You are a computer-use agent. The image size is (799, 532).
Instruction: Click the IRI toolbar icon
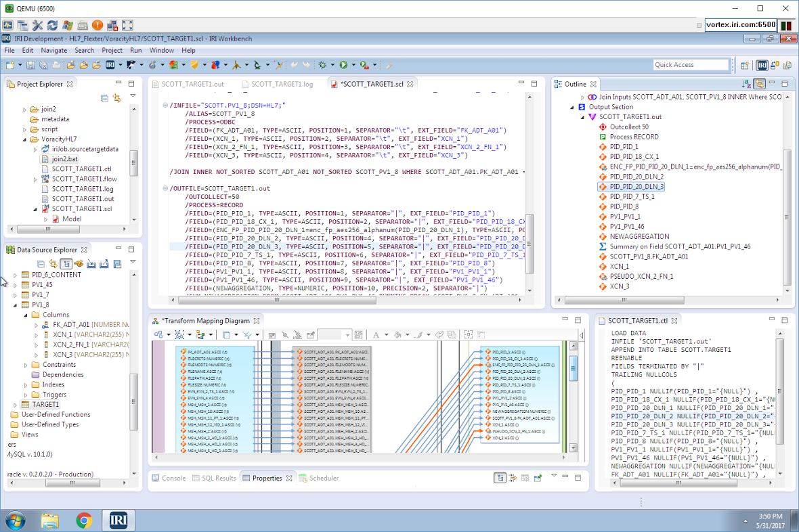point(110,65)
